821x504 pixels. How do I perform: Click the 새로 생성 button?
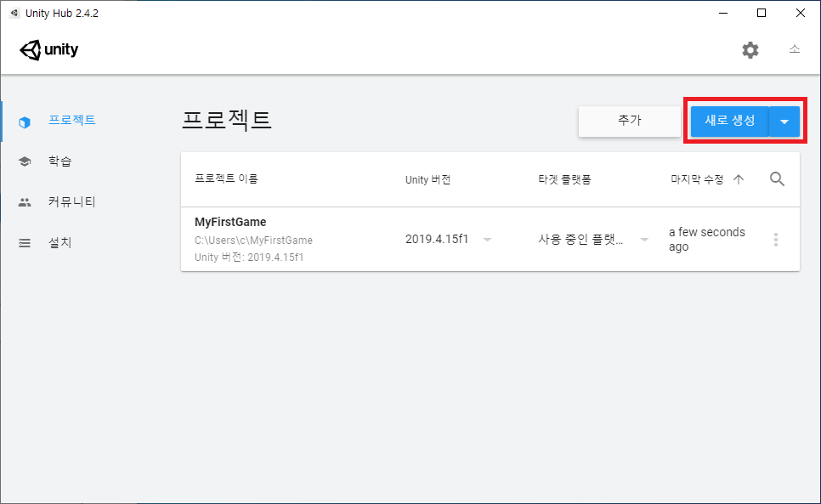(730, 121)
